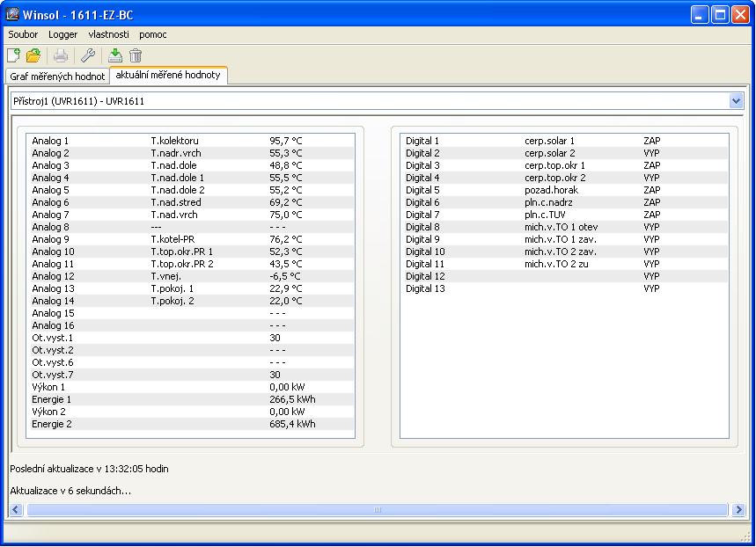756x547 pixels.
Task: Select the Analog 16 row label
Action: 53,325
